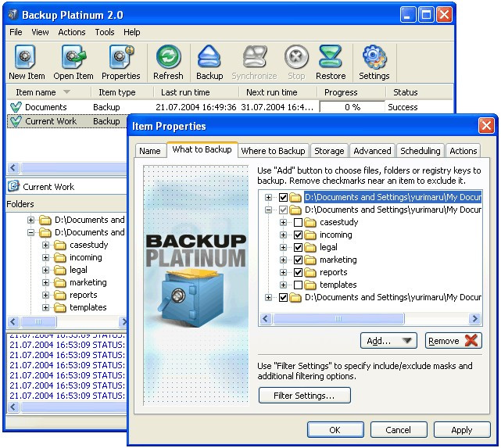The image size is (501, 448).
Task: Click the green Refresh icon
Action: (x=168, y=57)
